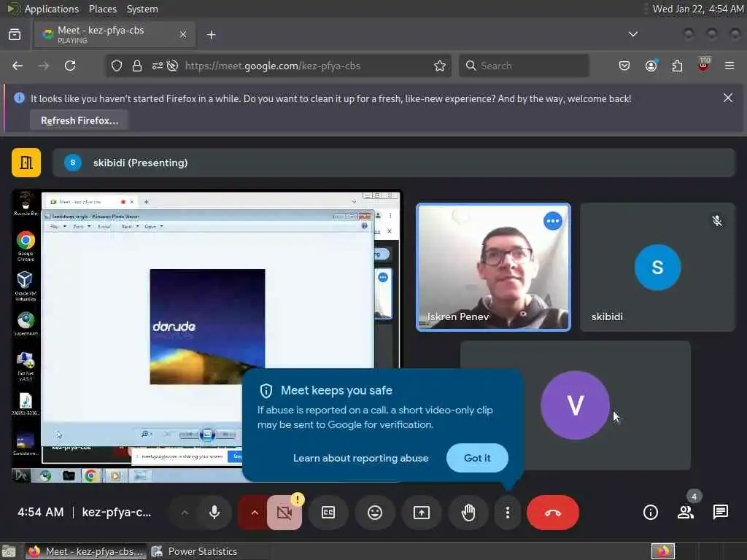Expand audio settings chevron beside microphone
The width and height of the screenshot is (747, 560).
[x=185, y=513]
